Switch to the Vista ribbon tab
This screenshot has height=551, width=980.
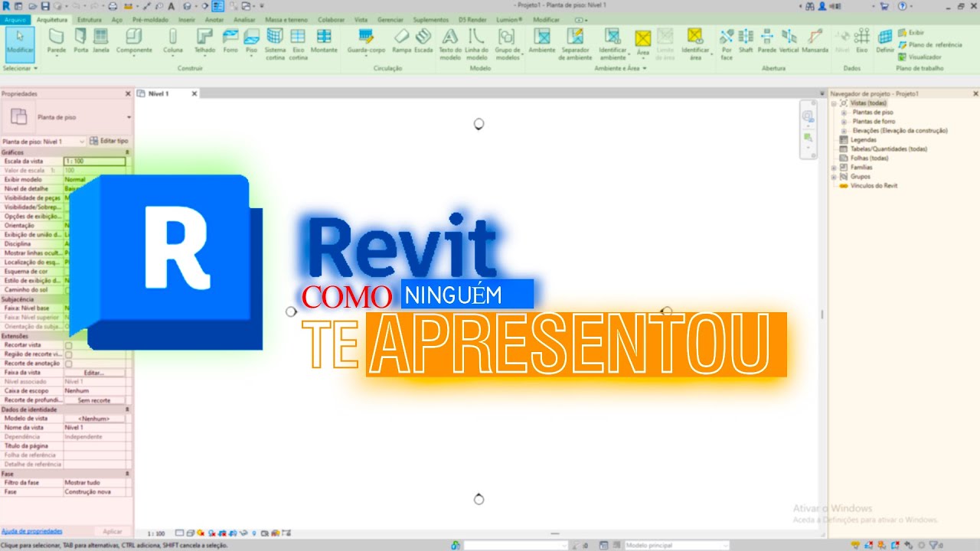[x=361, y=19]
